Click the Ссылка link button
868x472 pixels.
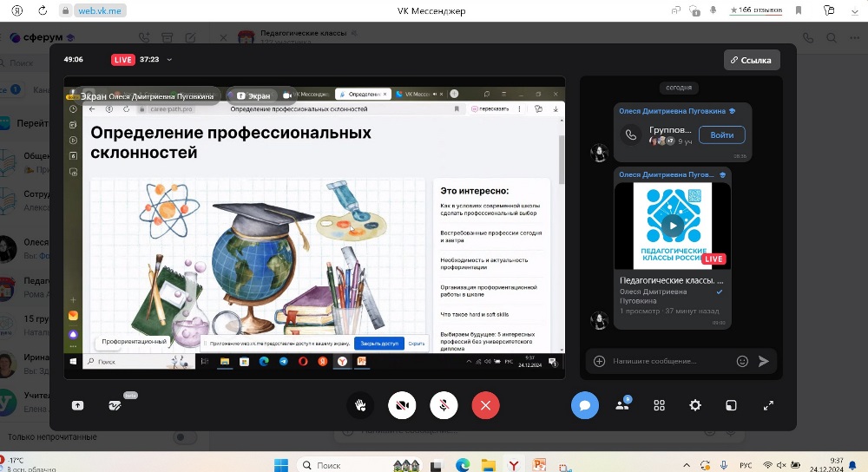point(752,60)
